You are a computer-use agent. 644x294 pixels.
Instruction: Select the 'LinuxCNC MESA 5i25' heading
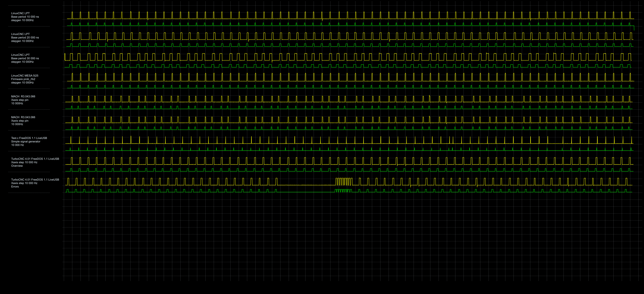pos(25,75)
